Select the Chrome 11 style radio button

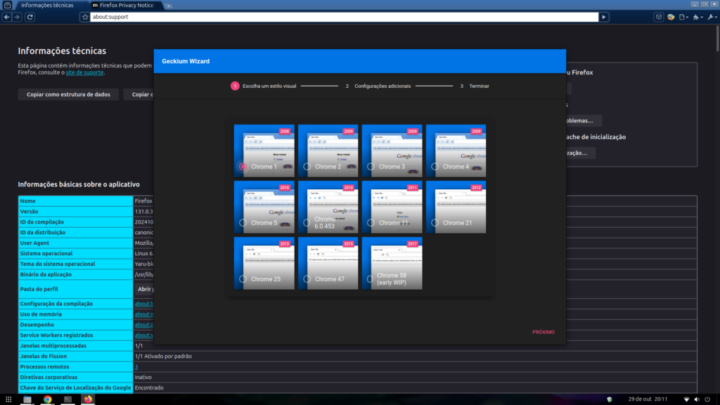[371, 223]
